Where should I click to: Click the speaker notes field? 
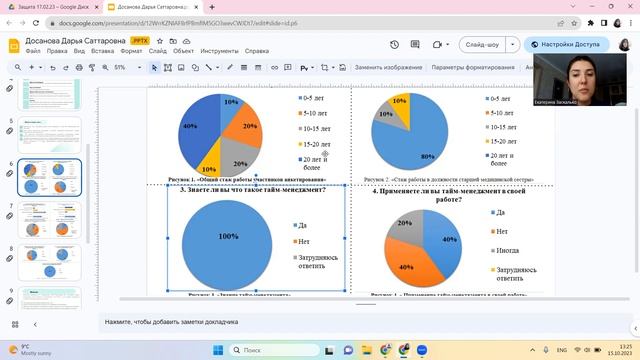click(x=365, y=322)
